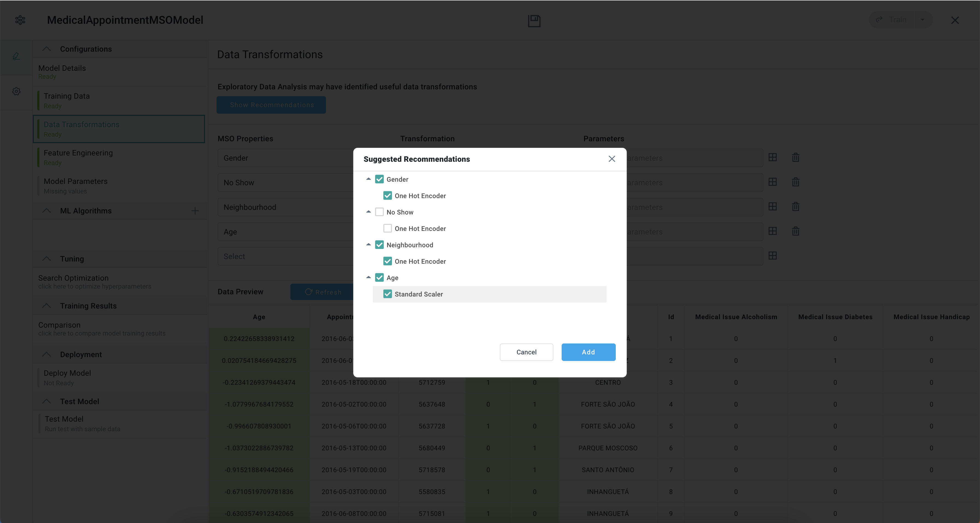Add a new ML Algorithm with plus icon
Image resolution: width=980 pixels, height=523 pixels.
[195, 211]
